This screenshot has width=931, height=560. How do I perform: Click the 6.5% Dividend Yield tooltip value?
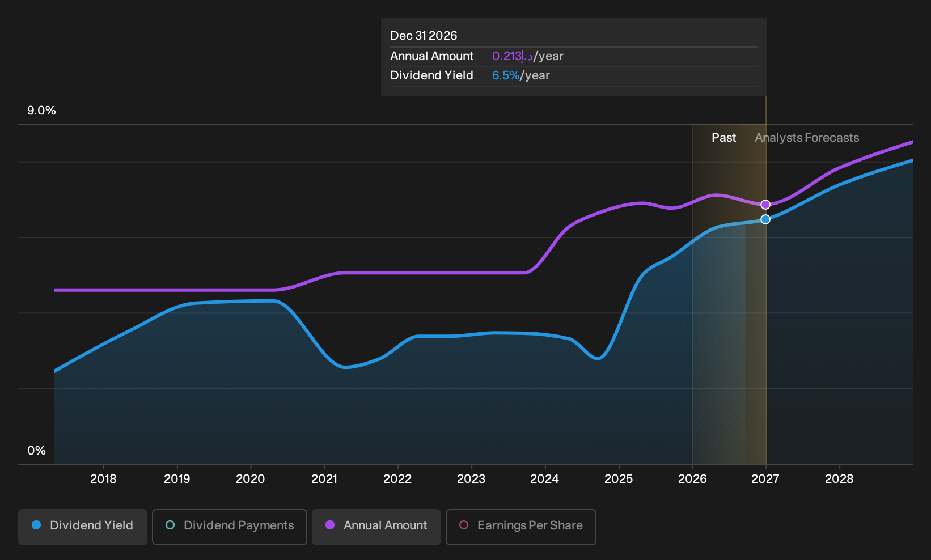(506, 75)
